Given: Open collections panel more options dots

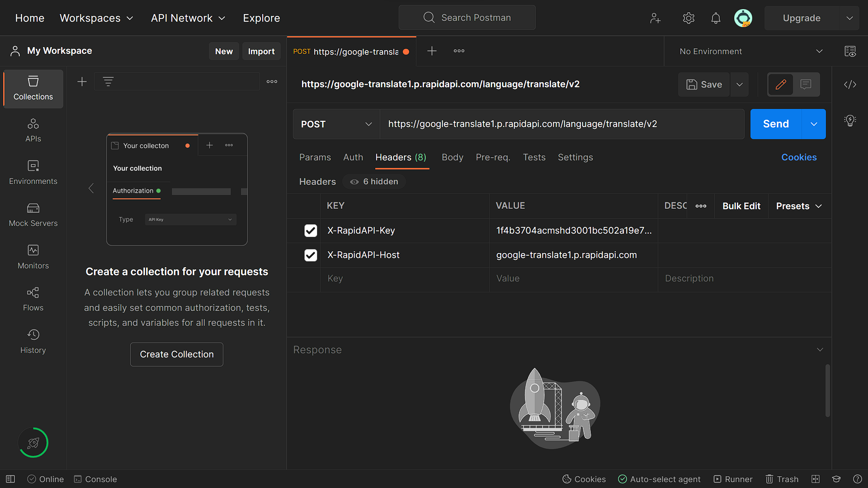Looking at the screenshot, I should [x=272, y=82].
